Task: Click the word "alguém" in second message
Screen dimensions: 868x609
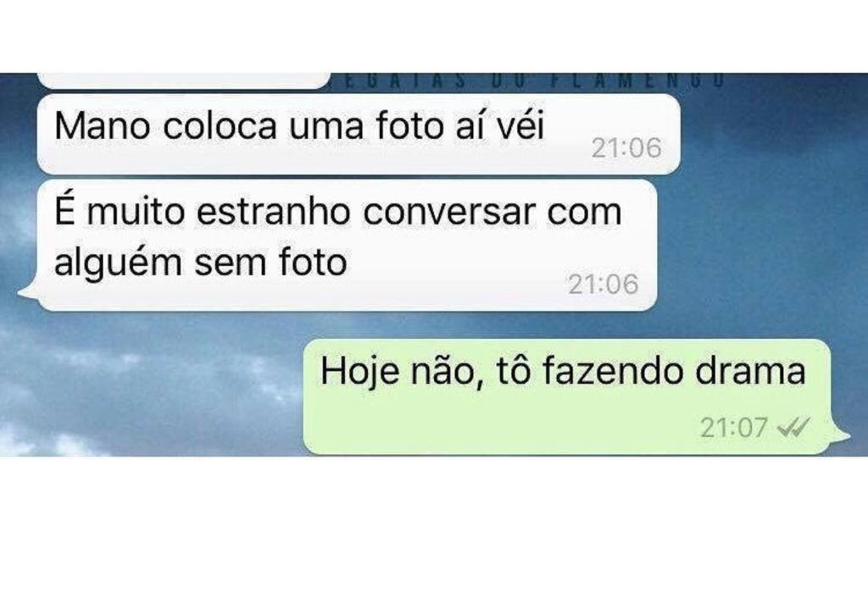Action: click(118, 263)
